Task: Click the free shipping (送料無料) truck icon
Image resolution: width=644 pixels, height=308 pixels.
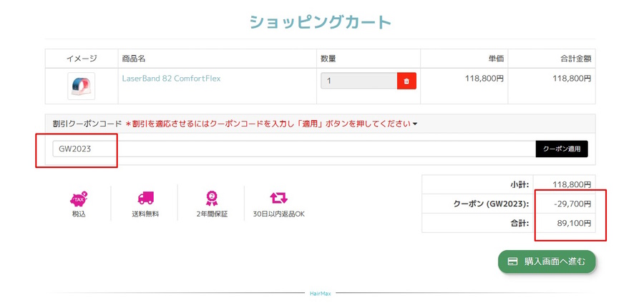Action: (145, 198)
